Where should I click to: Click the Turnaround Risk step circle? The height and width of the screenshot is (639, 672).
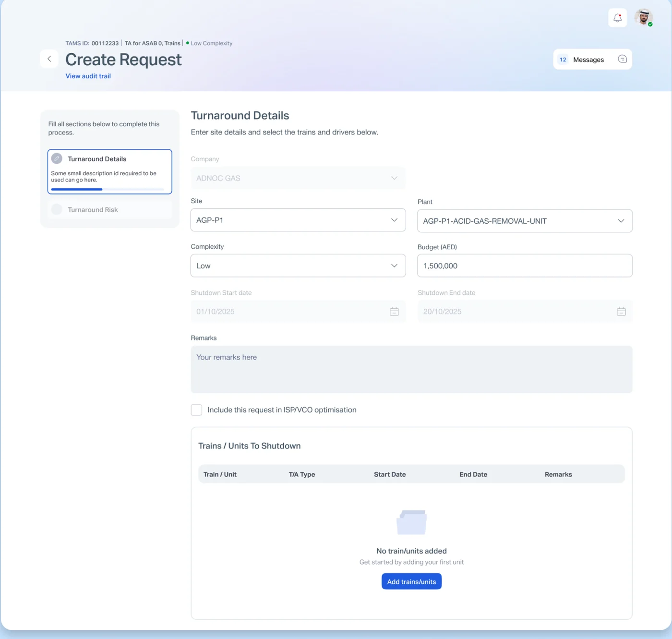click(x=57, y=209)
